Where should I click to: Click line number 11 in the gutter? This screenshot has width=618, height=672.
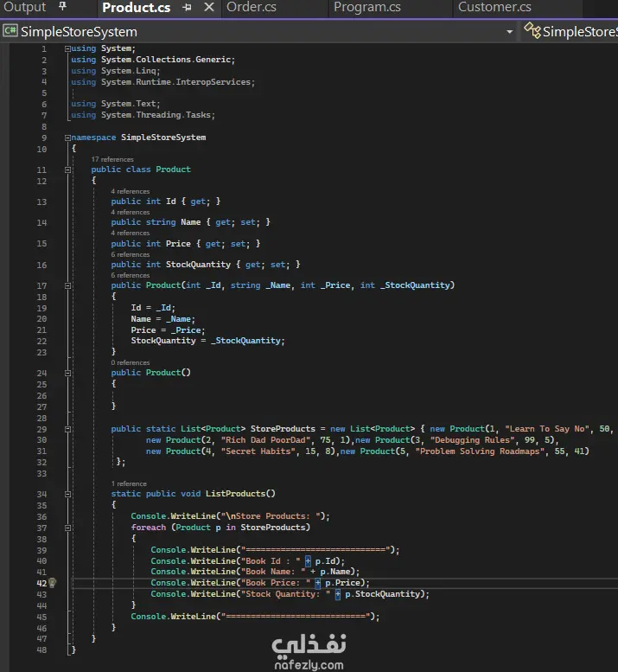41,170
